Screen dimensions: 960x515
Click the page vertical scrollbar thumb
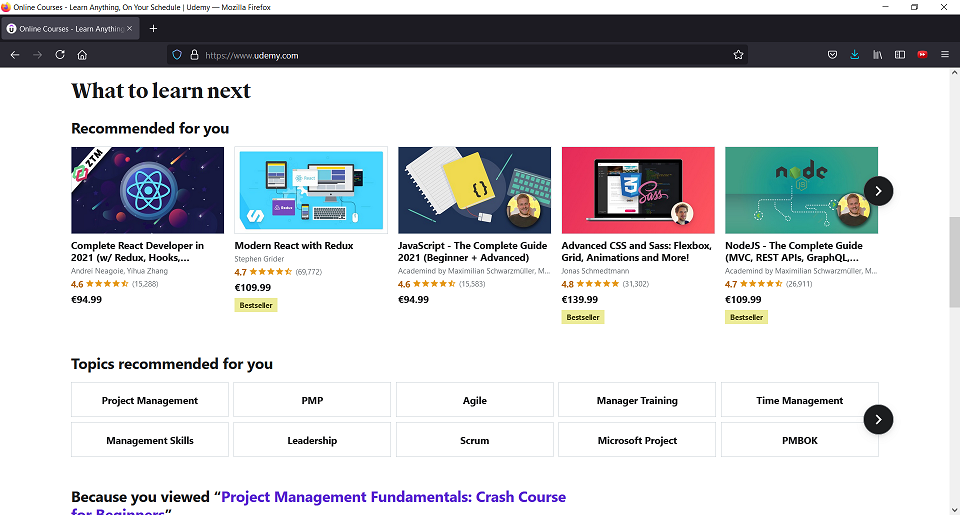[954, 262]
